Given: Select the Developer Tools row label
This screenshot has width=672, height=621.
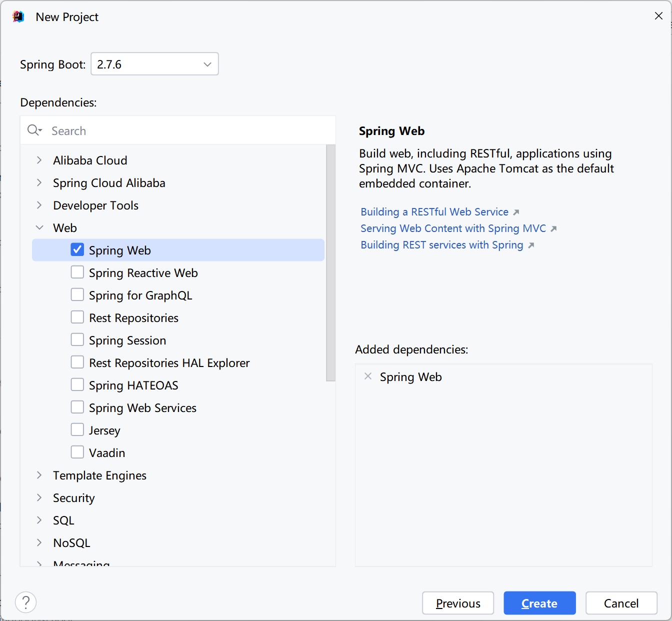Looking at the screenshot, I should coord(95,205).
